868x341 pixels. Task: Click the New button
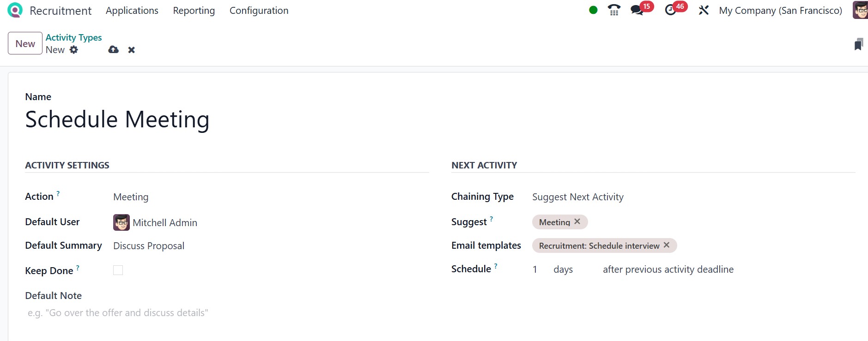click(x=25, y=43)
